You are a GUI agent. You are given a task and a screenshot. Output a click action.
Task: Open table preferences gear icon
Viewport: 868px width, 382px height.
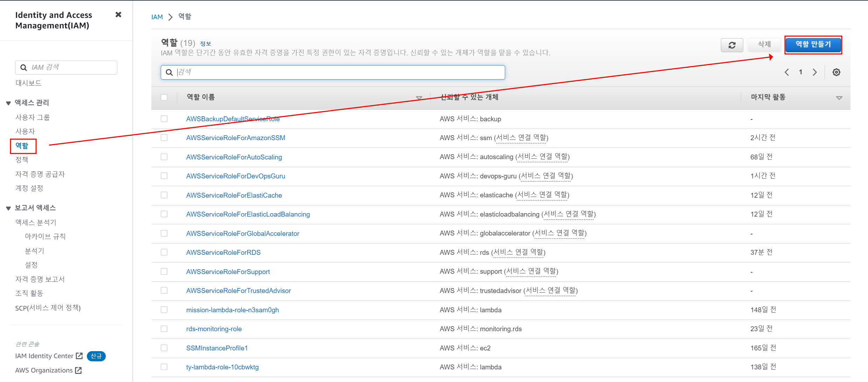836,72
